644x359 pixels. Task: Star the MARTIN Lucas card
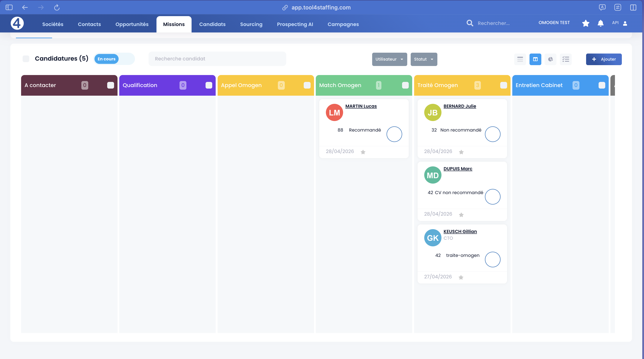click(x=363, y=152)
